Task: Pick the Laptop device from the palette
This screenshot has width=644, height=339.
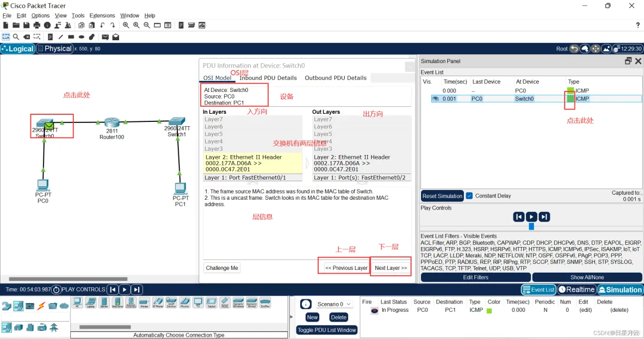Action: pyautogui.click(x=91, y=303)
